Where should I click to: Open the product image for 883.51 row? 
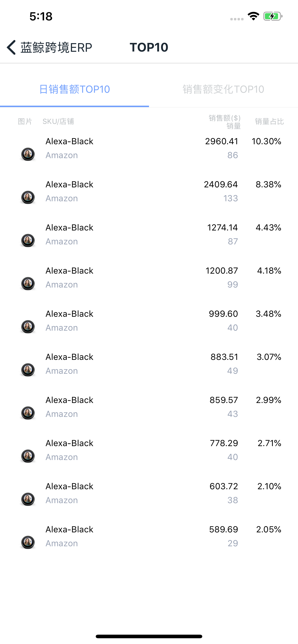[x=28, y=369]
